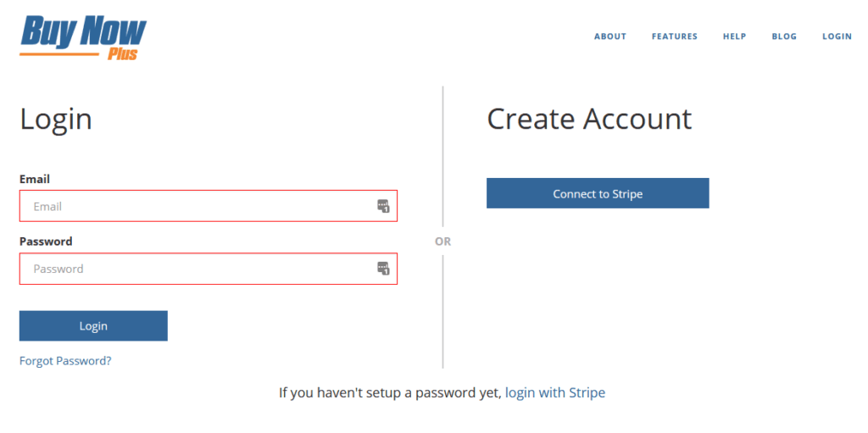This screenshot has width=868, height=433.
Task: Select Login in the top navigation
Action: (837, 36)
